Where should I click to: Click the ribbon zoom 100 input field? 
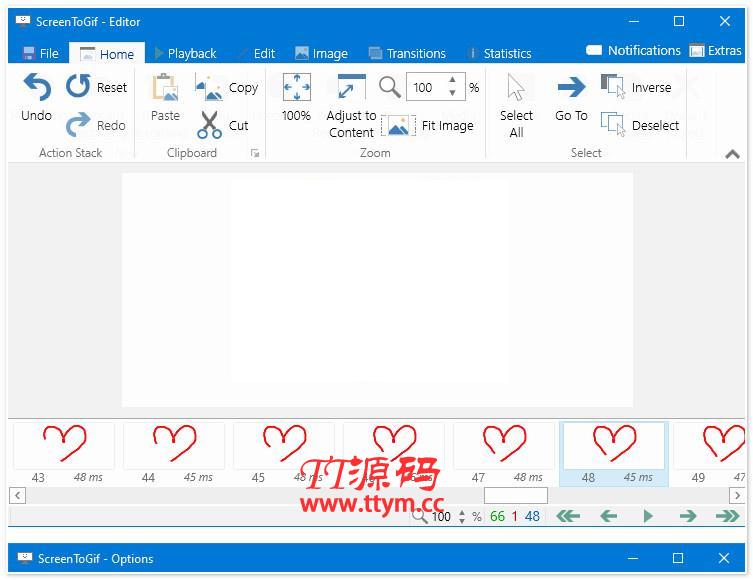coord(426,87)
